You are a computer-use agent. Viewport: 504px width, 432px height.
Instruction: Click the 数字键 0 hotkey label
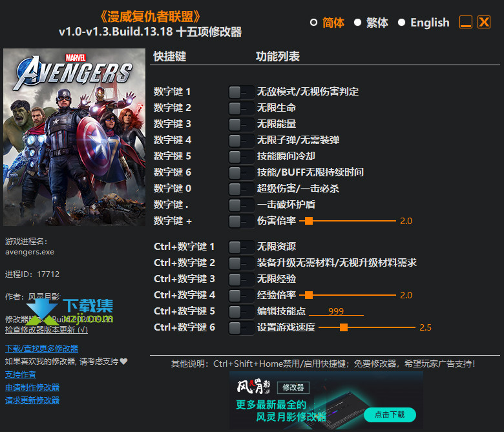[x=173, y=188]
